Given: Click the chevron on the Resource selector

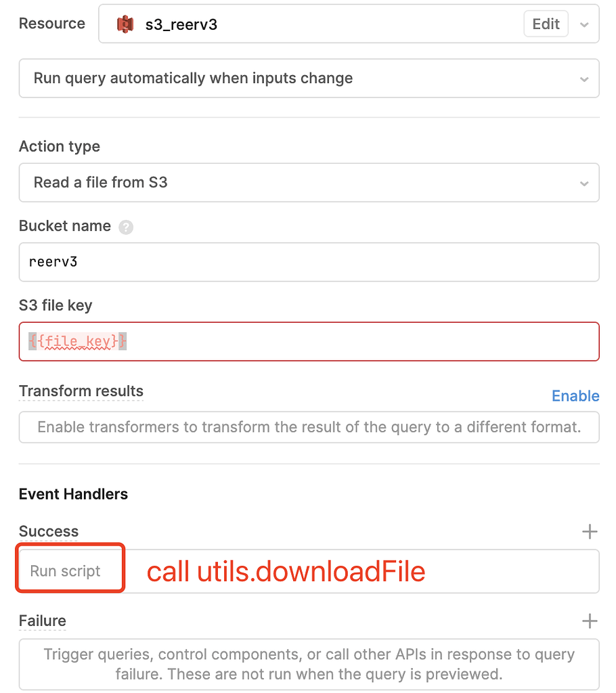Looking at the screenshot, I should coord(584,24).
